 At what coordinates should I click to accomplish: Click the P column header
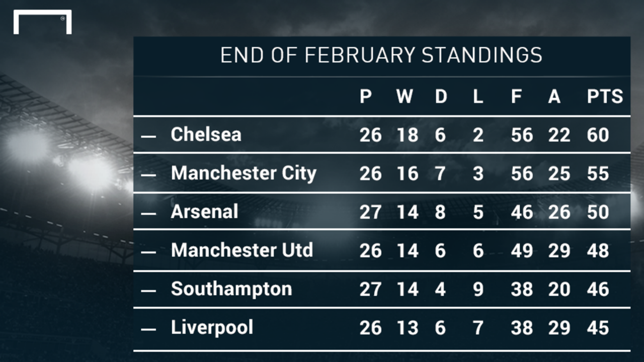coord(366,97)
